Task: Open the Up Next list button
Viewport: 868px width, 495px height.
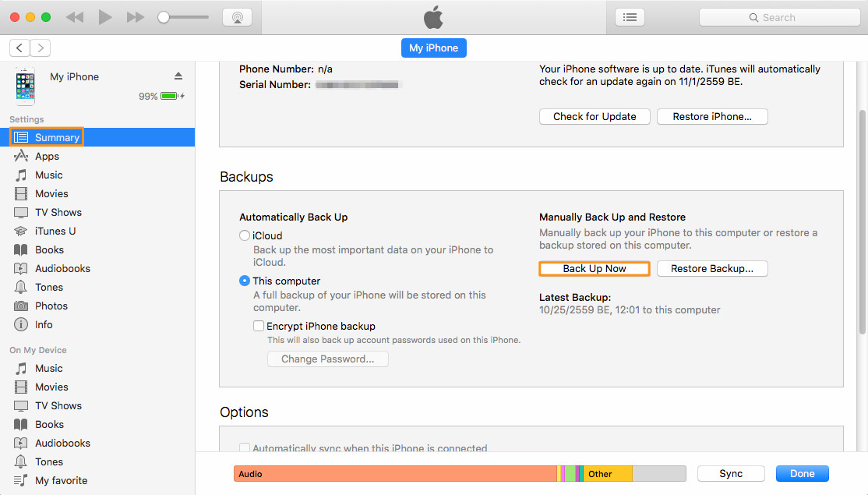Action: tap(630, 17)
